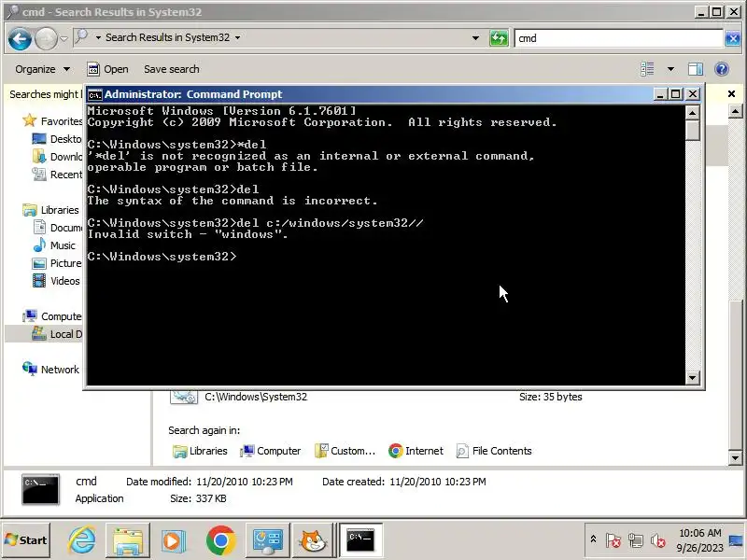Screen dimensions: 747x560
Task: Click the Show desktop button
Action: pos(737,540)
